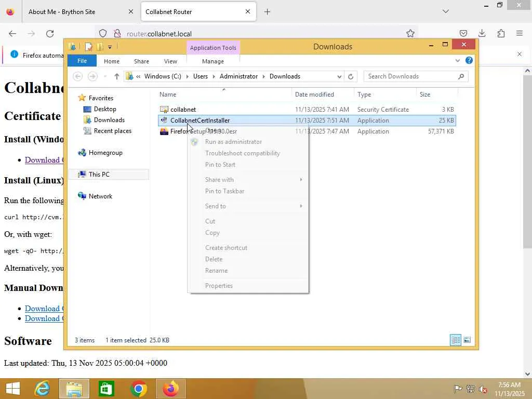Image resolution: width=532 pixels, height=399 pixels.
Task: Choose Run as administrator from context menu
Action: coord(248,142)
